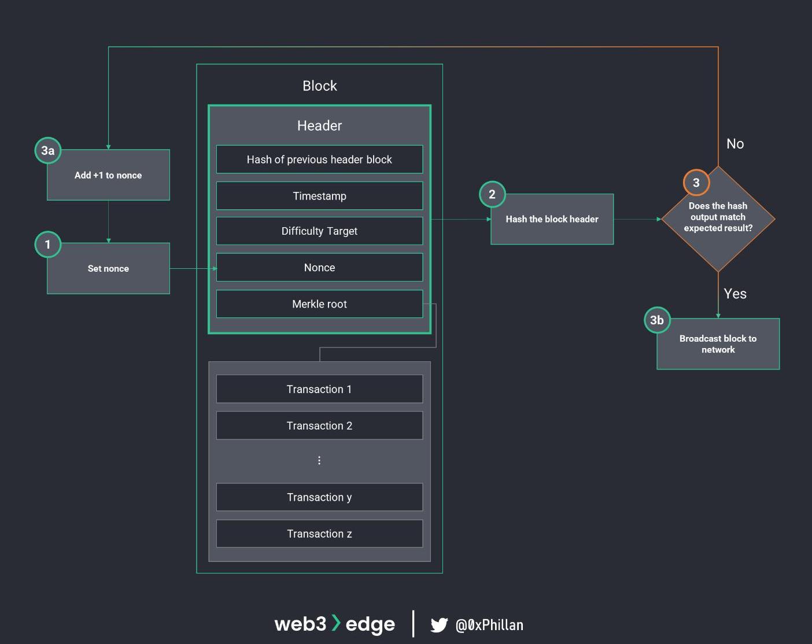
Task: Select the step 3a circle badge
Action: [48, 151]
